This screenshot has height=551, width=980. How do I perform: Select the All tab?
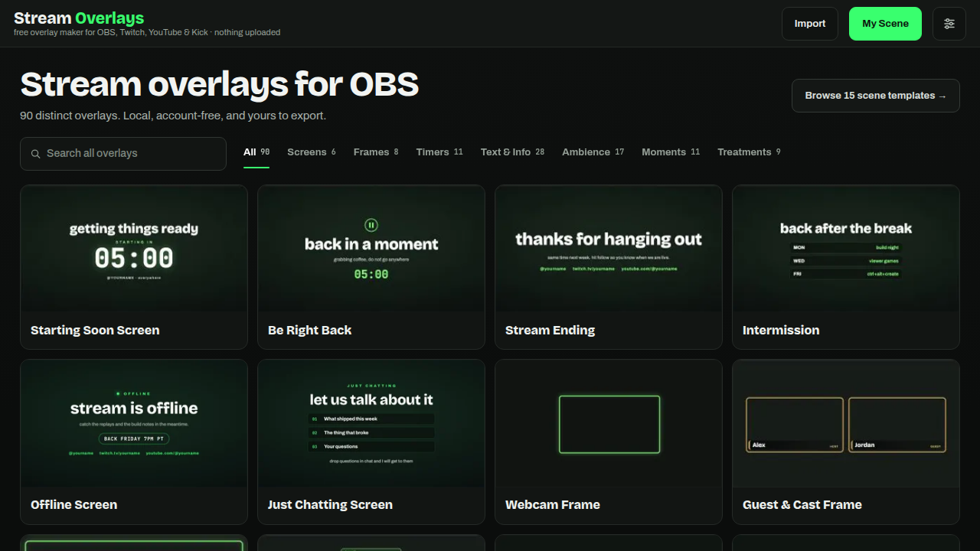(256, 152)
